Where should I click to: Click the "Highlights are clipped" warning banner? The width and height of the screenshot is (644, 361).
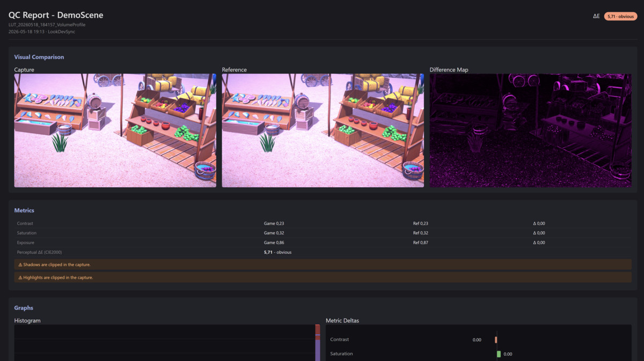coord(323,277)
